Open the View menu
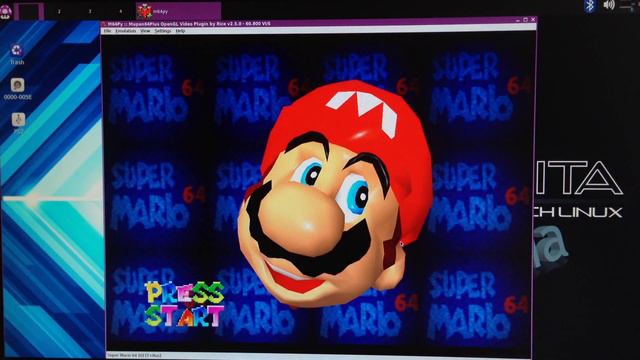The height and width of the screenshot is (360, 640). (145, 31)
